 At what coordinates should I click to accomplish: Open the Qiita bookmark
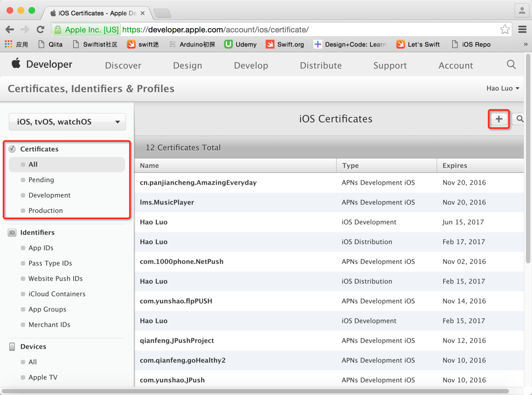coord(50,44)
